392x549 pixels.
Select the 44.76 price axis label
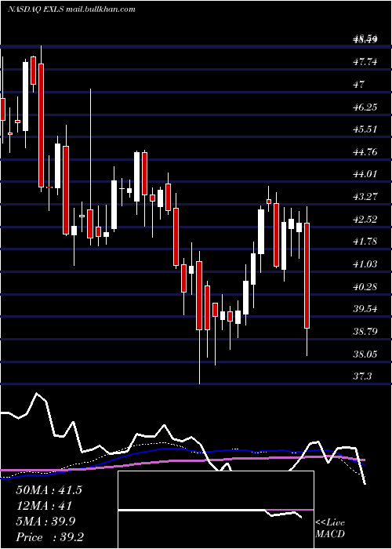tap(365, 152)
